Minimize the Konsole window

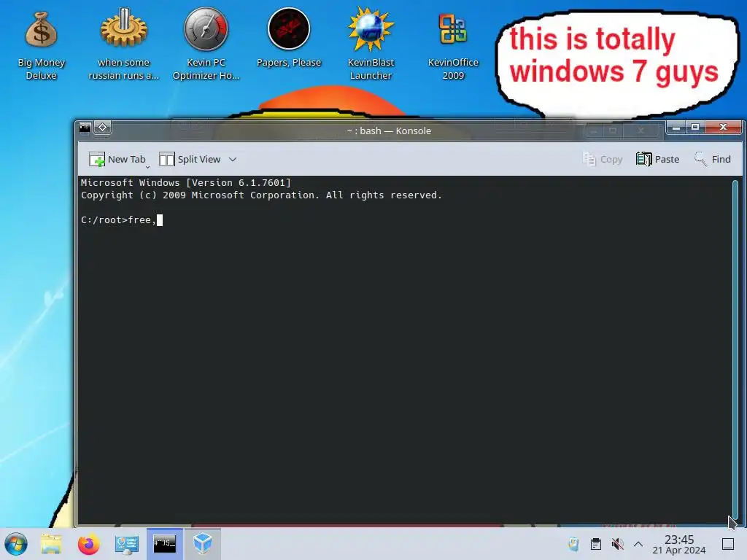click(676, 127)
